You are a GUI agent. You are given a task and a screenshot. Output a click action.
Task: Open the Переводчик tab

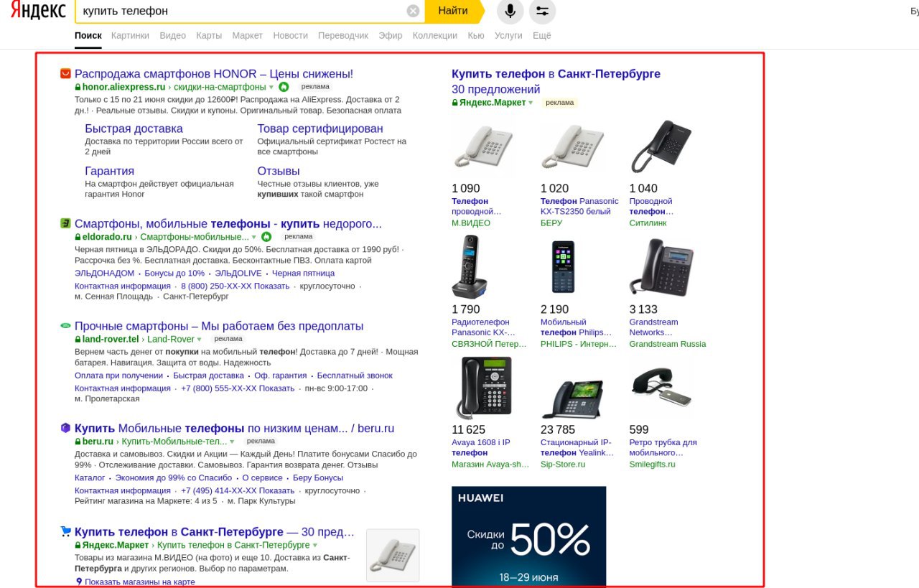pos(343,35)
